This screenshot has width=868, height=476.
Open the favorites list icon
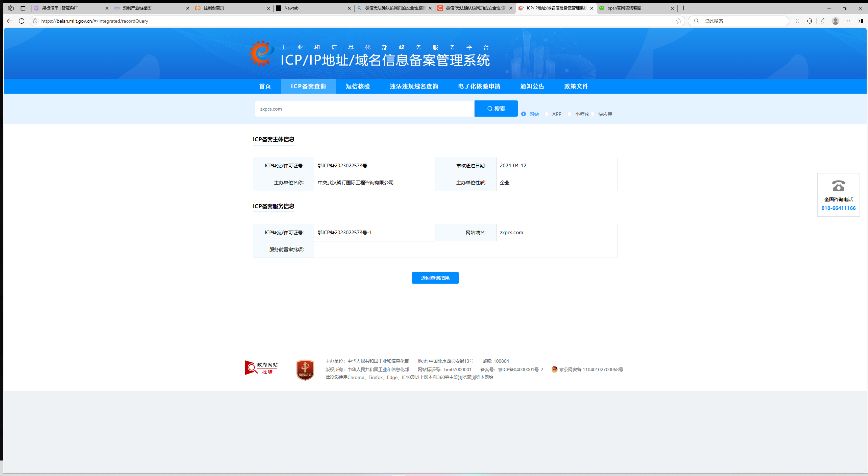(823, 21)
